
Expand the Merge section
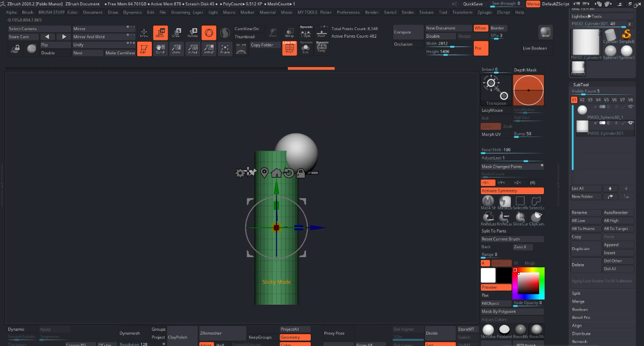pos(578,301)
